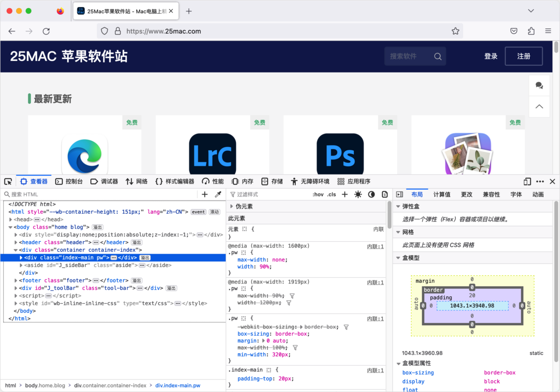Reload the 25mac.com page
The image size is (560, 392).
(46, 31)
